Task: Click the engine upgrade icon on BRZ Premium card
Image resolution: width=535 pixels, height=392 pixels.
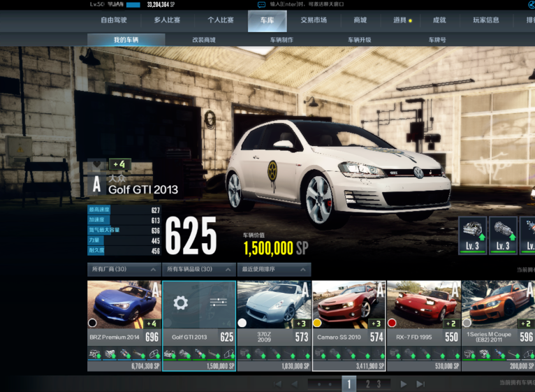Action: point(94,354)
